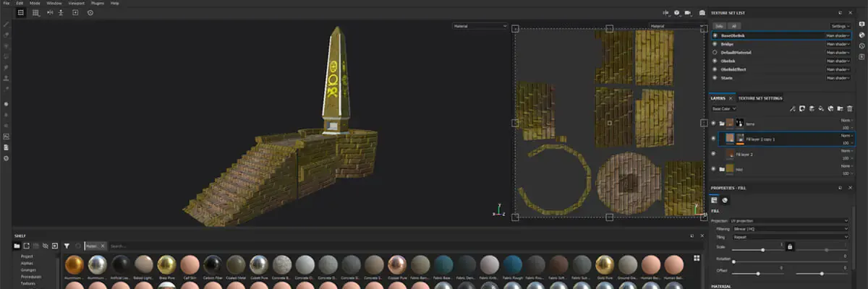The height and width of the screenshot is (289, 868).
Task: Click the lazy mouse figure icon
Action: pos(61,12)
